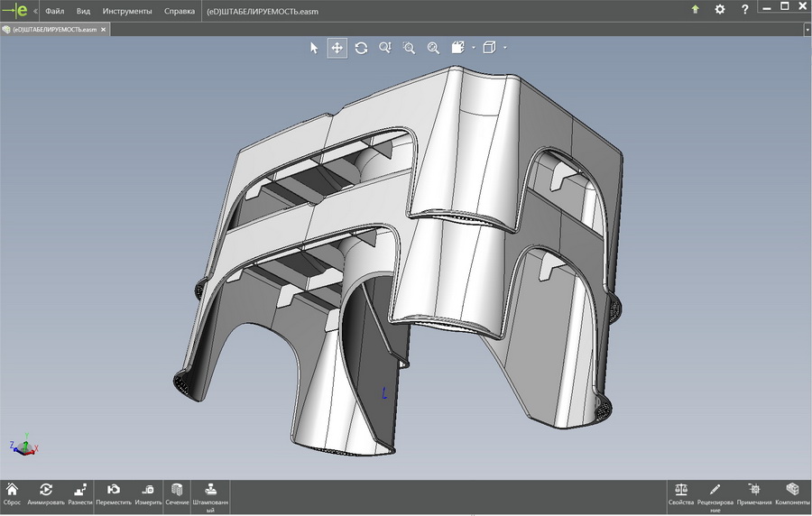Open the Файл menu

[54, 11]
